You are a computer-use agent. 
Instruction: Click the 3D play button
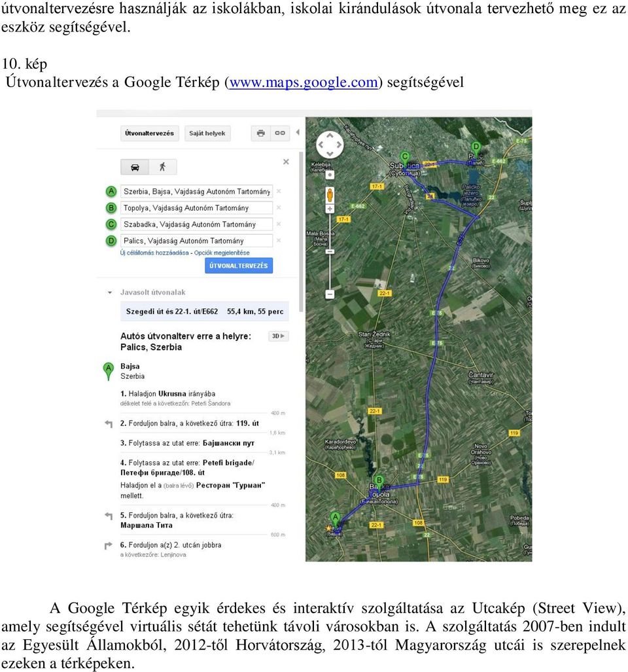[279, 336]
